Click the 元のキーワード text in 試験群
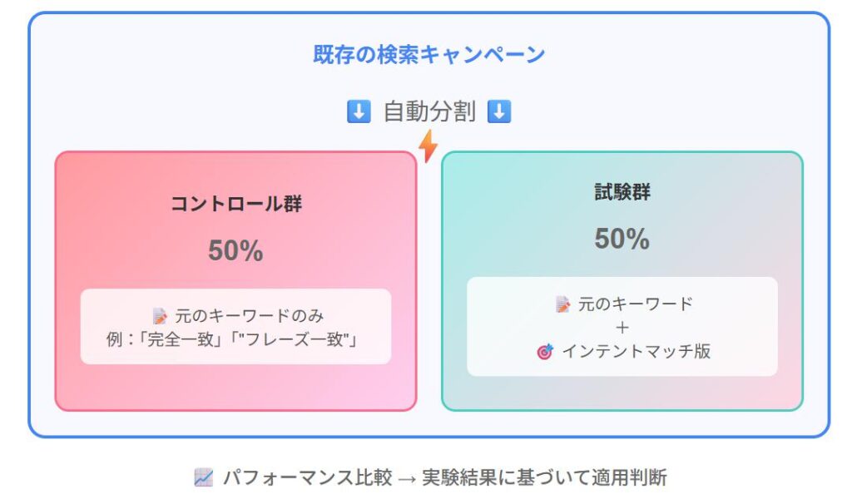852x504 pixels. (635, 304)
